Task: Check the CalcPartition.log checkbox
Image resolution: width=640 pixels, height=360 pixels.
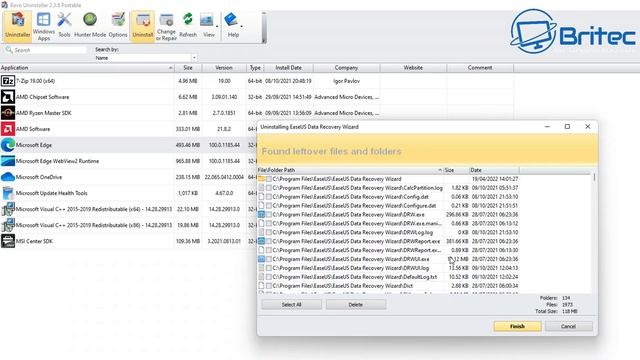Action: coord(269,188)
